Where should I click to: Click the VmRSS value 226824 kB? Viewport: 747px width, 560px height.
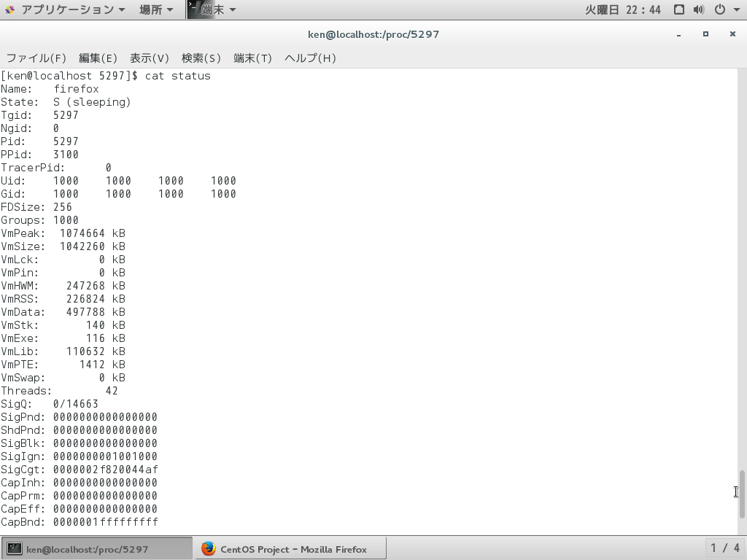[96, 299]
